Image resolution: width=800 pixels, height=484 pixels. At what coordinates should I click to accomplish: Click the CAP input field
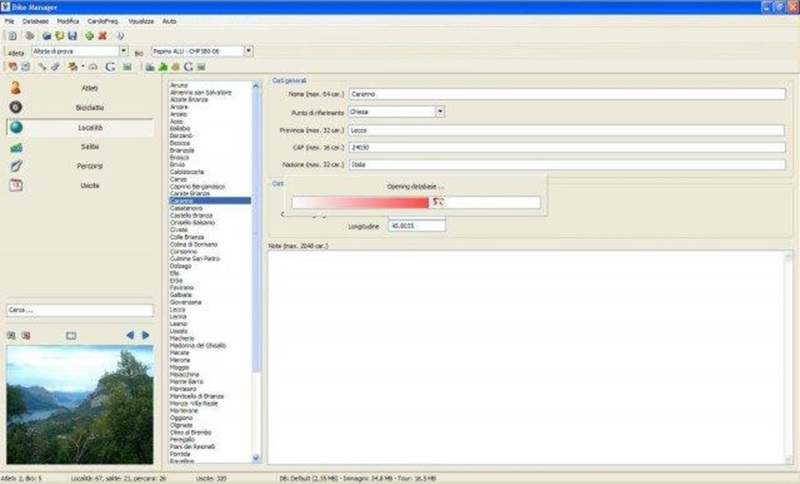click(567, 147)
